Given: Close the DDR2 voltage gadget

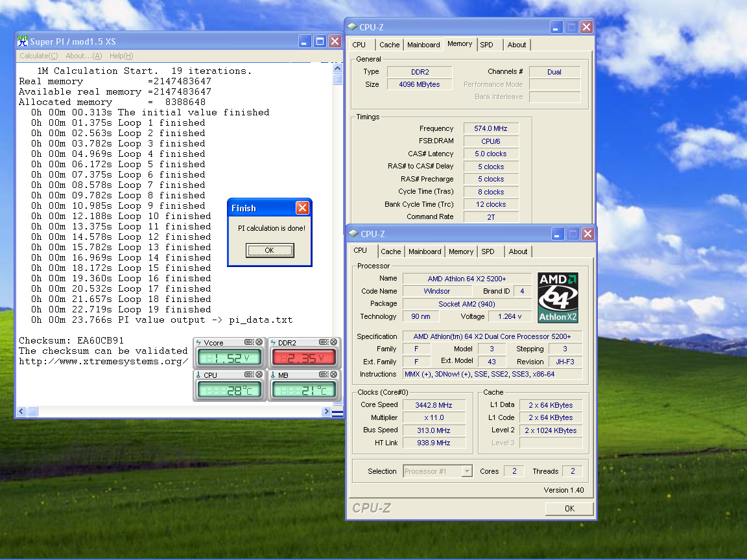Looking at the screenshot, I should 333,342.
